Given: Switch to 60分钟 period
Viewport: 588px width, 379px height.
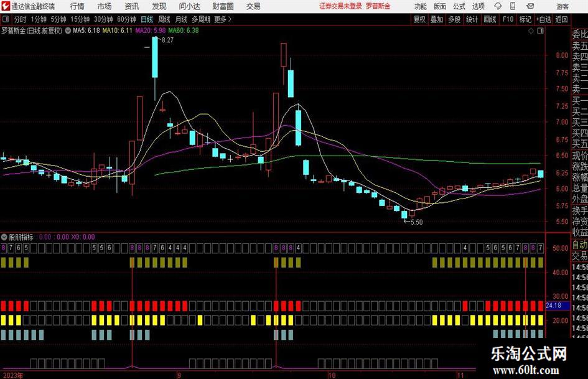Looking at the screenshot, I should pyautogui.click(x=126, y=19).
